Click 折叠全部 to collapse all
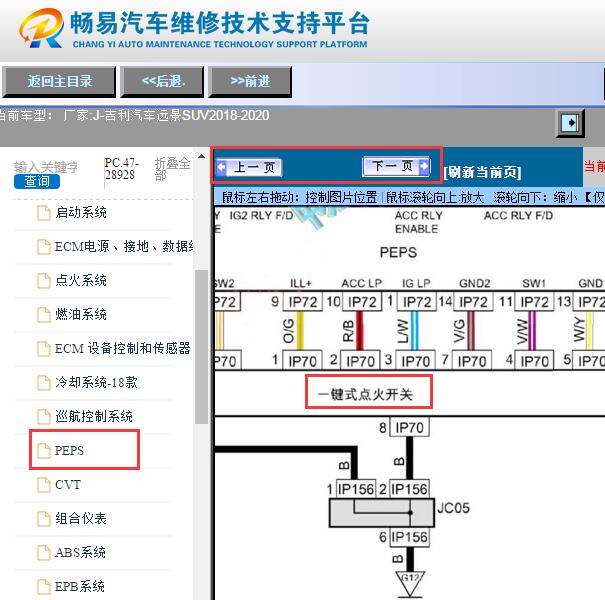Viewport: 605px width, 600px height. click(172, 169)
